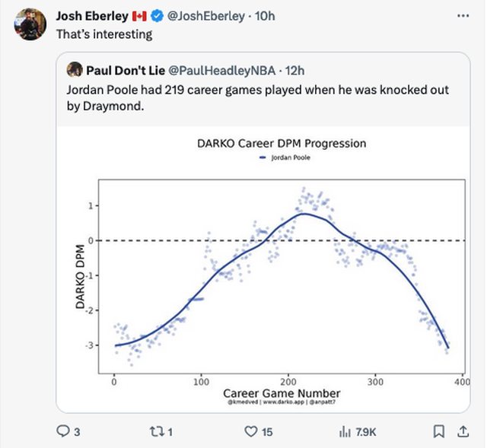View post analytics via the bar chart icon
This screenshot has width=487, height=448.
(x=343, y=432)
